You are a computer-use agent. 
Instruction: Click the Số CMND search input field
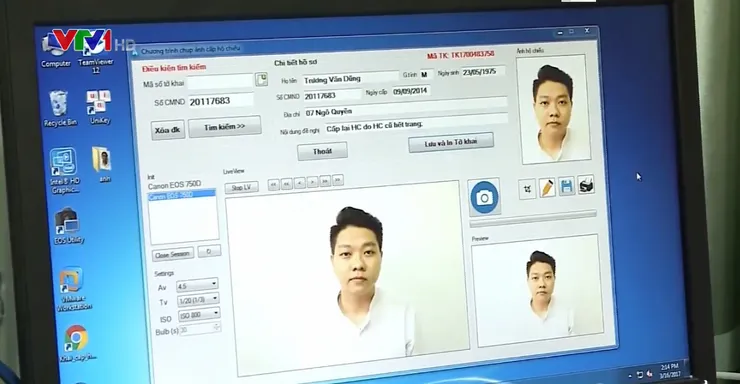point(221,101)
